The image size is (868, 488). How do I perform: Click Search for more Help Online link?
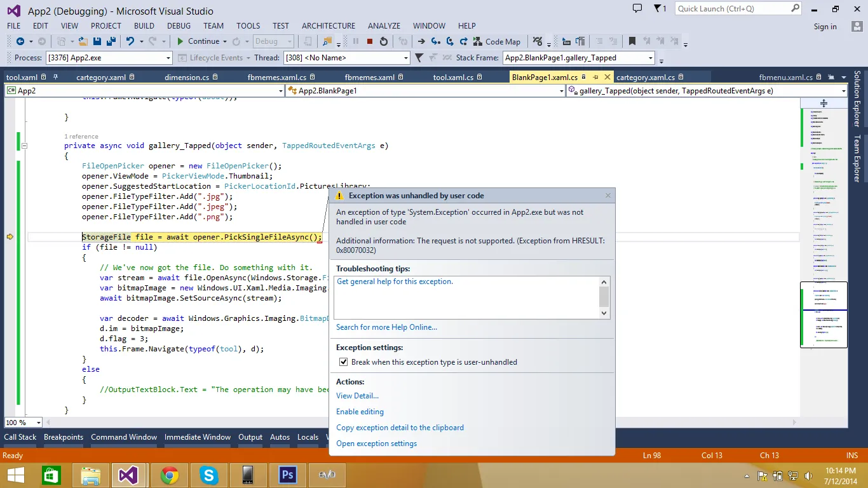click(386, 327)
